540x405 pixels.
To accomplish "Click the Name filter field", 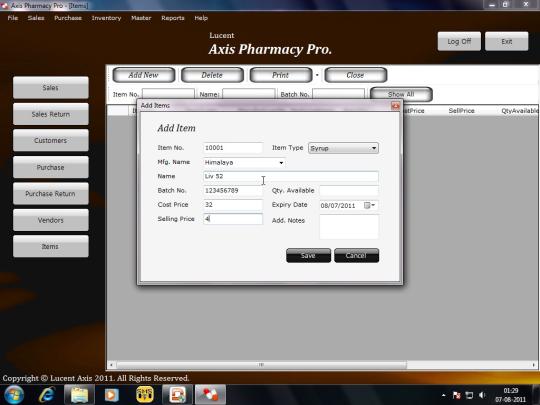I will (x=249, y=94).
